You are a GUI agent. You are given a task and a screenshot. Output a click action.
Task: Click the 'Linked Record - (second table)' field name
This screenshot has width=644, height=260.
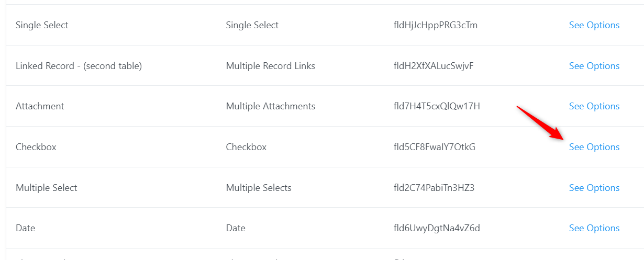point(79,66)
